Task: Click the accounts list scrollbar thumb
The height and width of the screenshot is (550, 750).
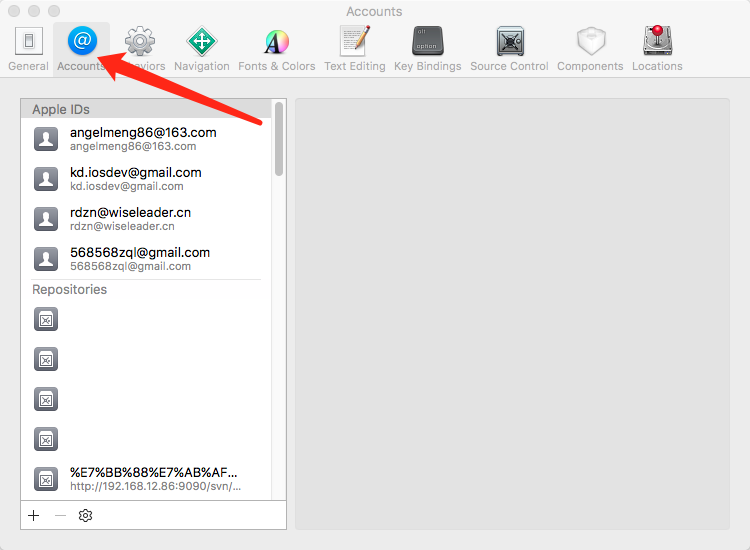Action: pyautogui.click(x=279, y=139)
